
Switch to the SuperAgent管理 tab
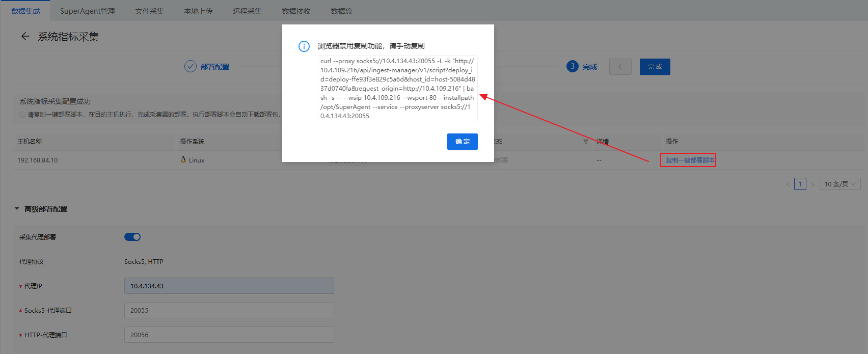[88, 11]
